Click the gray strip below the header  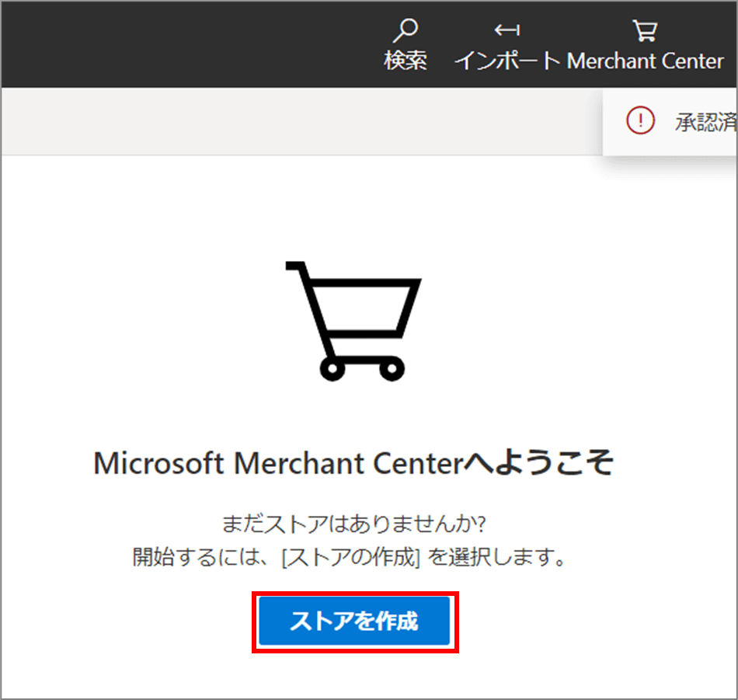tap(295, 121)
